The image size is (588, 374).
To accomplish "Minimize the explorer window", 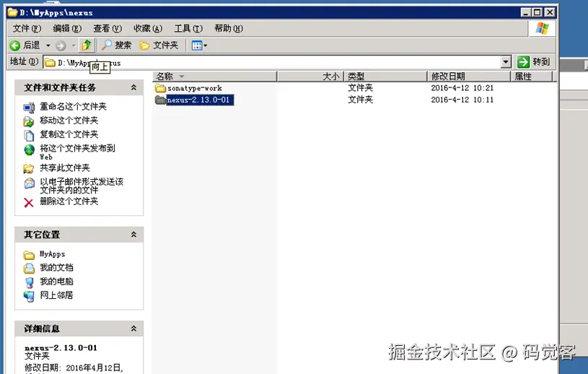I will coord(526,12).
